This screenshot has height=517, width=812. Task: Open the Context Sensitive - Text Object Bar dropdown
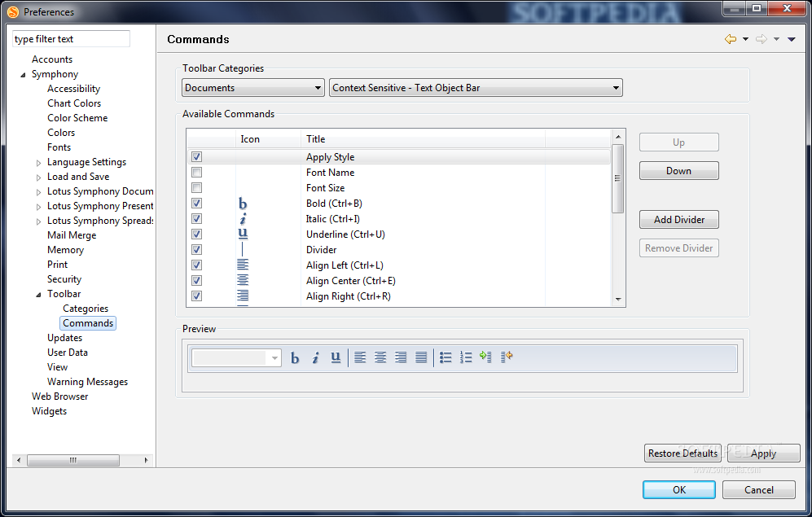tap(476, 88)
